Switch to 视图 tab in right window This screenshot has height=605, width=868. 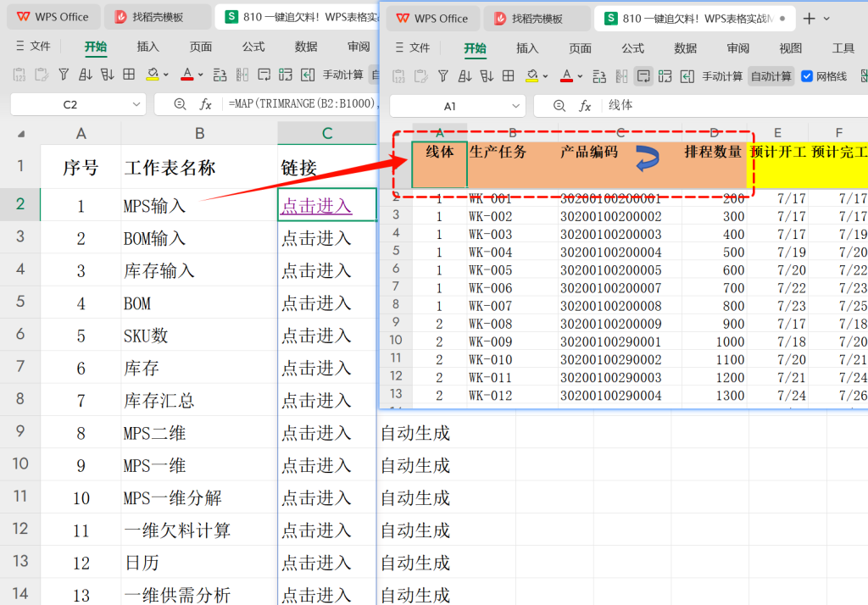tap(791, 48)
